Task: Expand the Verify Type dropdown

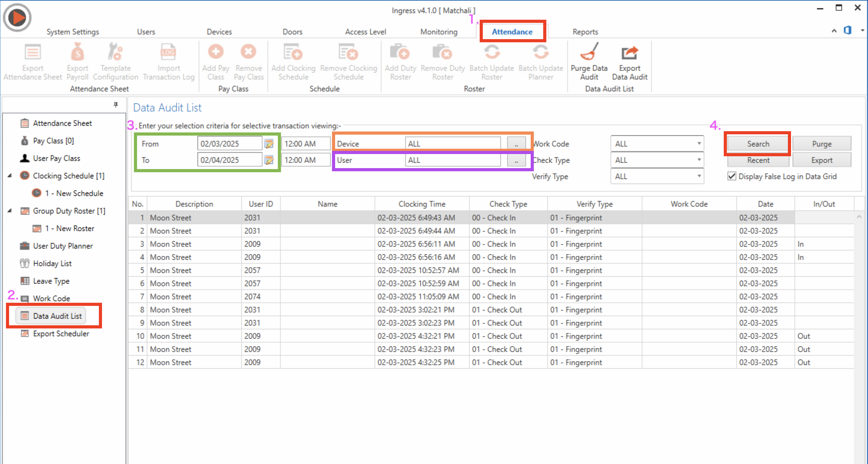Action: [699, 176]
